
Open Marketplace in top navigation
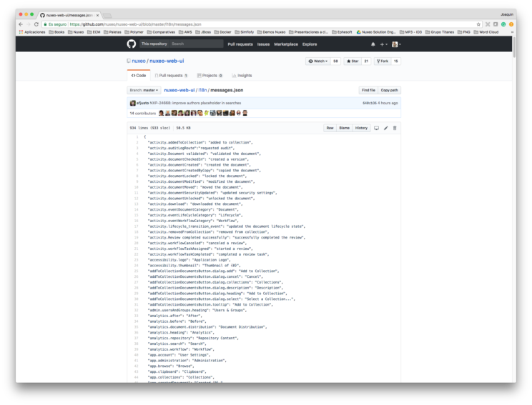pyautogui.click(x=286, y=44)
